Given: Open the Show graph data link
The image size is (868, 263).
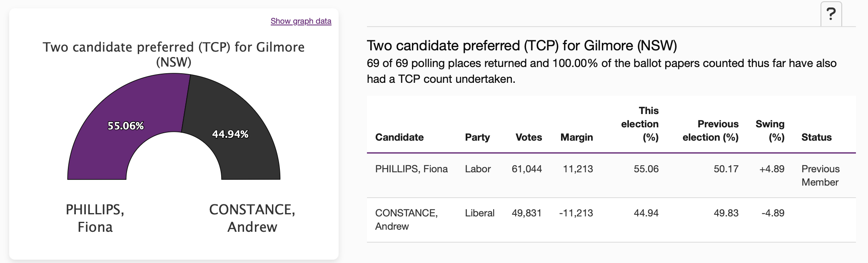Looking at the screenshot, I should click(301, 21).
